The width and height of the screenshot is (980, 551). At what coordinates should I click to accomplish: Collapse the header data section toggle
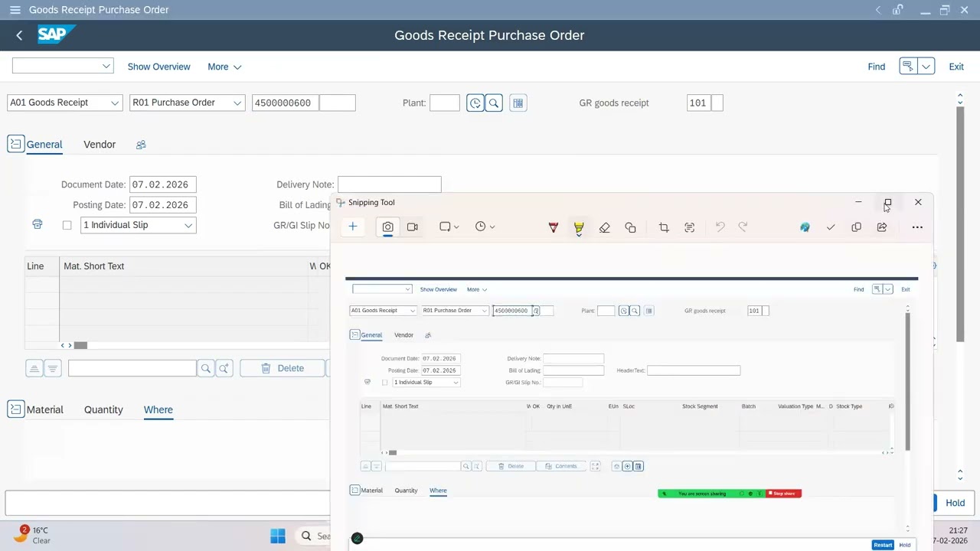(15, 144)
